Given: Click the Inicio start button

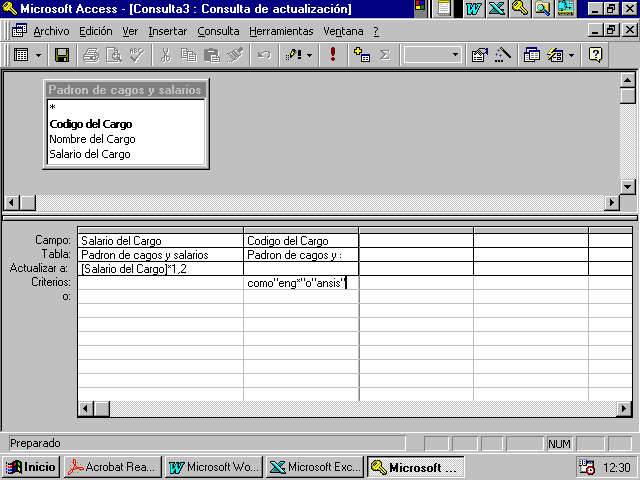Looking at the screenshot, I should (31, 467).
